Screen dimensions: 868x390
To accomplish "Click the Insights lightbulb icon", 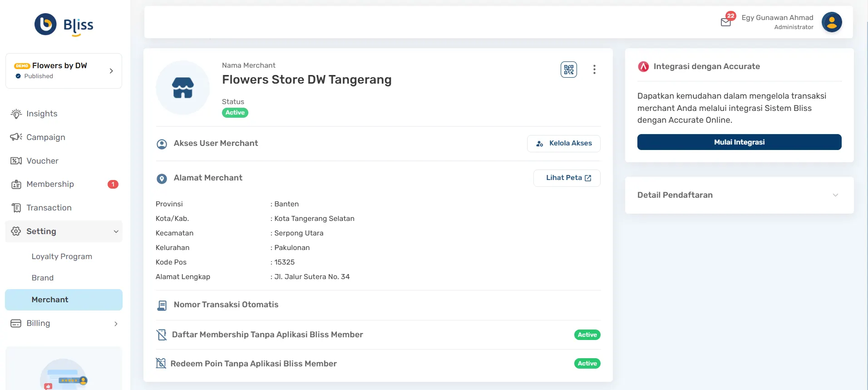I will click(x=16, y=114).
